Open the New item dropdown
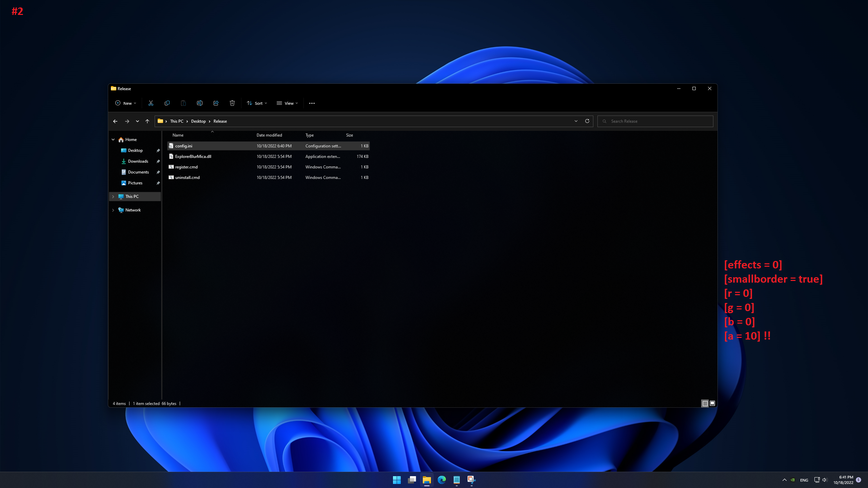This screenshot has height=488, width=868. [x=126, y=103]
